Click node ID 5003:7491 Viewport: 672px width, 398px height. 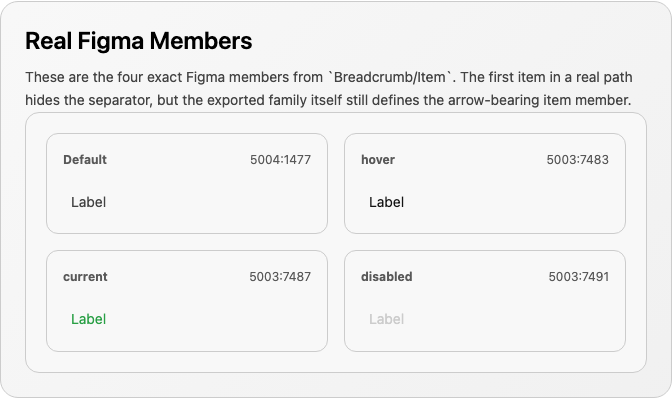579,277
